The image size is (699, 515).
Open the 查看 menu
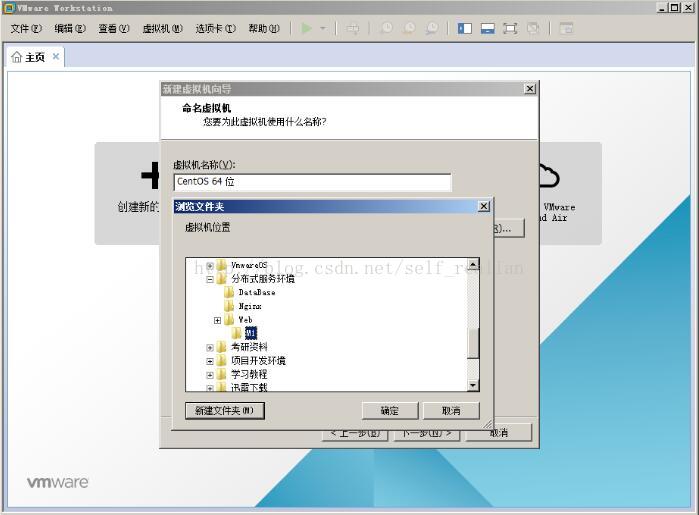tap(114, 29)
